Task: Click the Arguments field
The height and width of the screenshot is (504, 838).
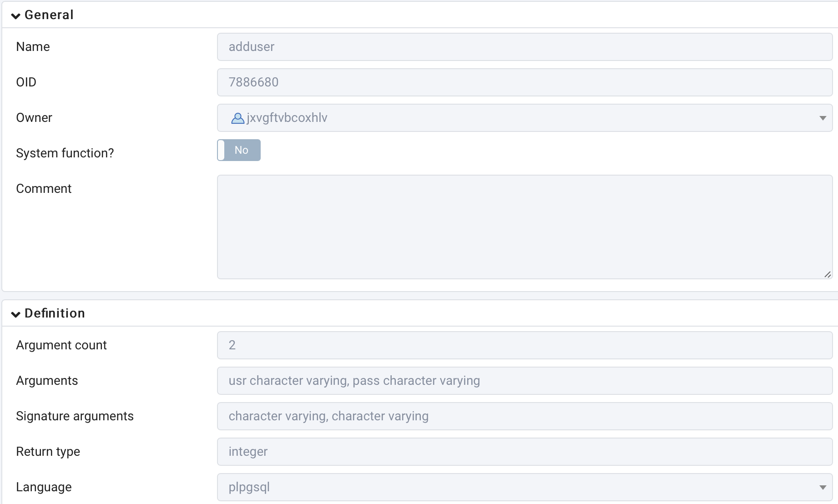Action: pyautogui.click(x=525, y=381)
